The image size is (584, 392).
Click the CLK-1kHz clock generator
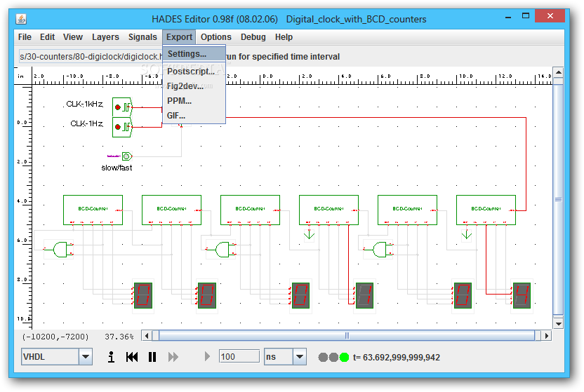(x=122, y=107)
